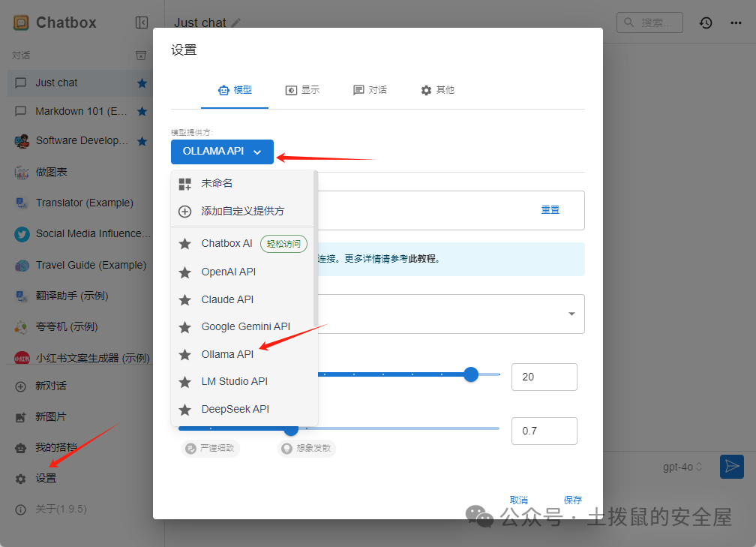
Task: Click the 小红书文案生成器 red icon
Action: point(22,358)
